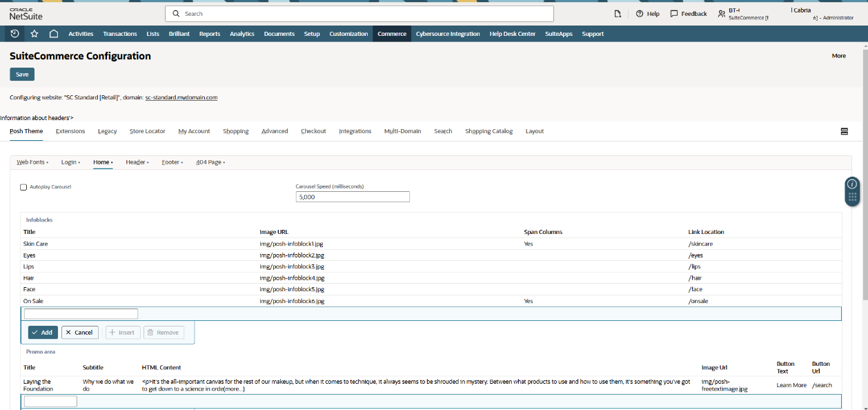Open the Commerce menu
The width and height of the screenshot is (868, 410).
392,34
